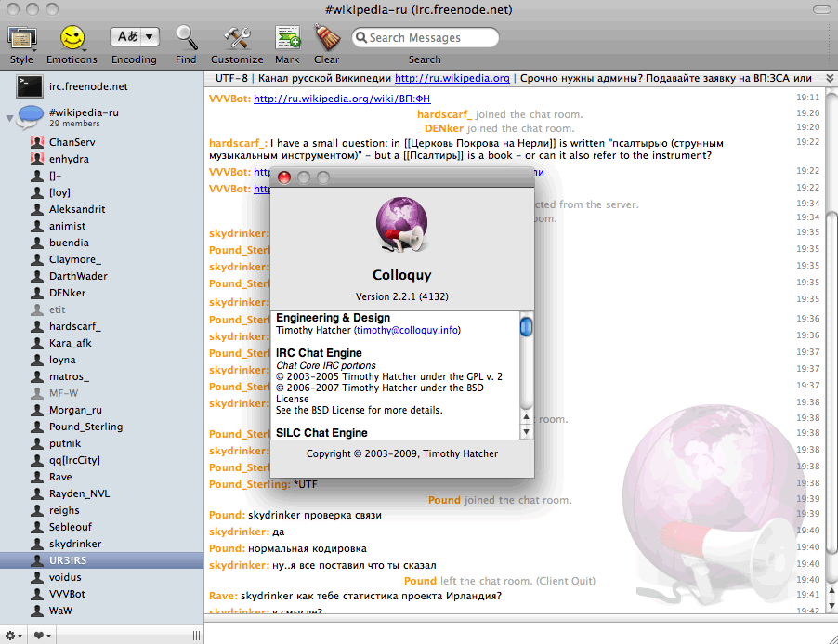Screen dimensions: 838x644
Task: Open the ru.wikipedia.org link in topic bar
Action: pyautogui.click(x=452, y=78)
